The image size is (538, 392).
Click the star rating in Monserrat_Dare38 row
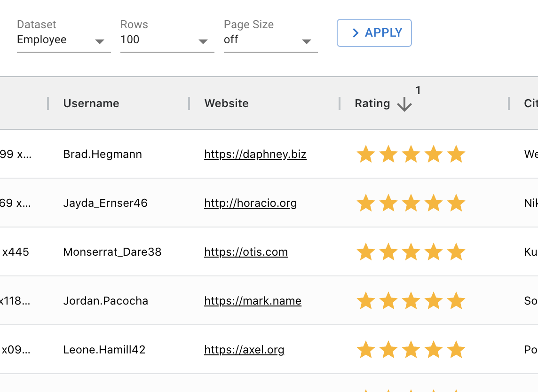pos(411,252)
